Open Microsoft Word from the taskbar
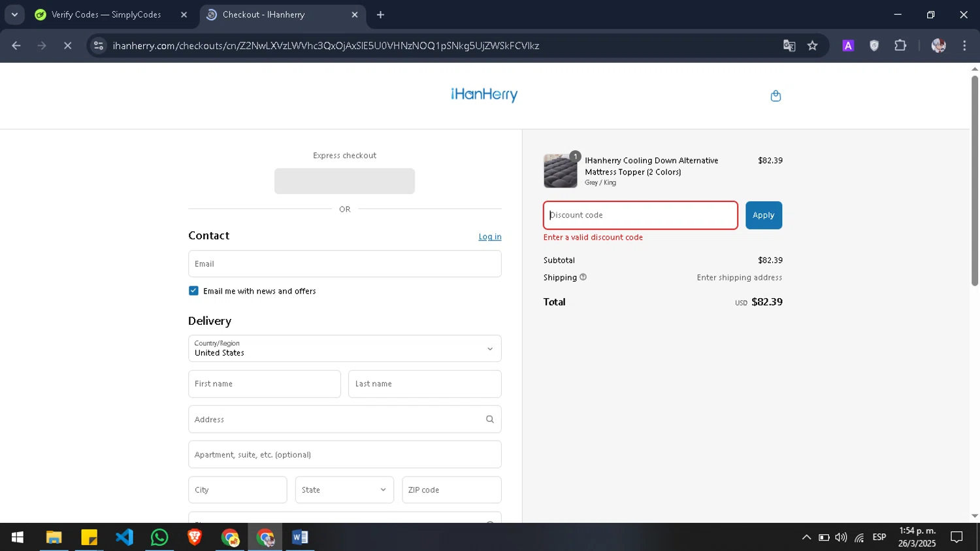The image size is (980, 551). click(300, 537)
